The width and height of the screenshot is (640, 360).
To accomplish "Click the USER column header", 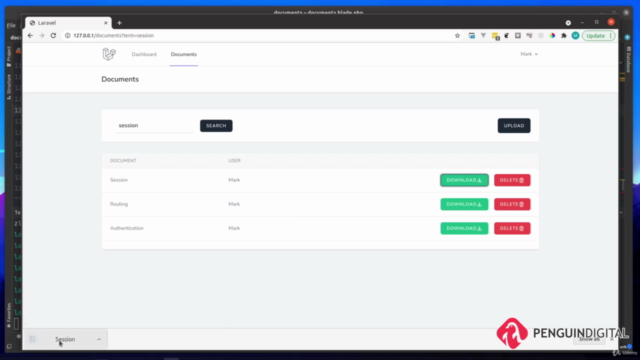I will tap(234, 160).
